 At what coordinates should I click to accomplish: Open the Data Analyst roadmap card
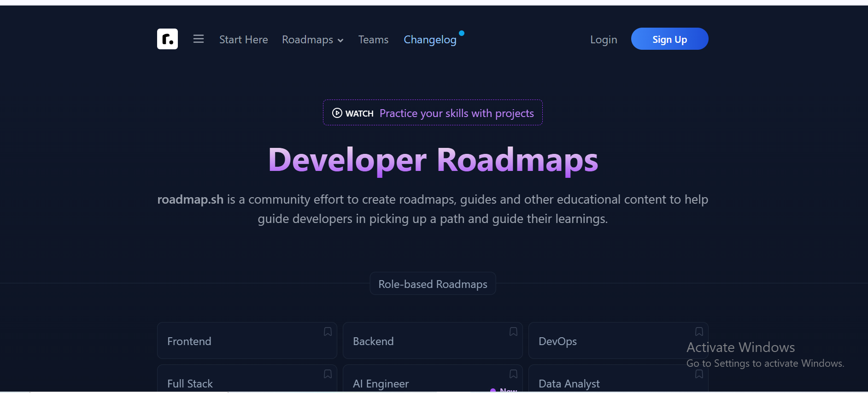(x=618, y=379)
